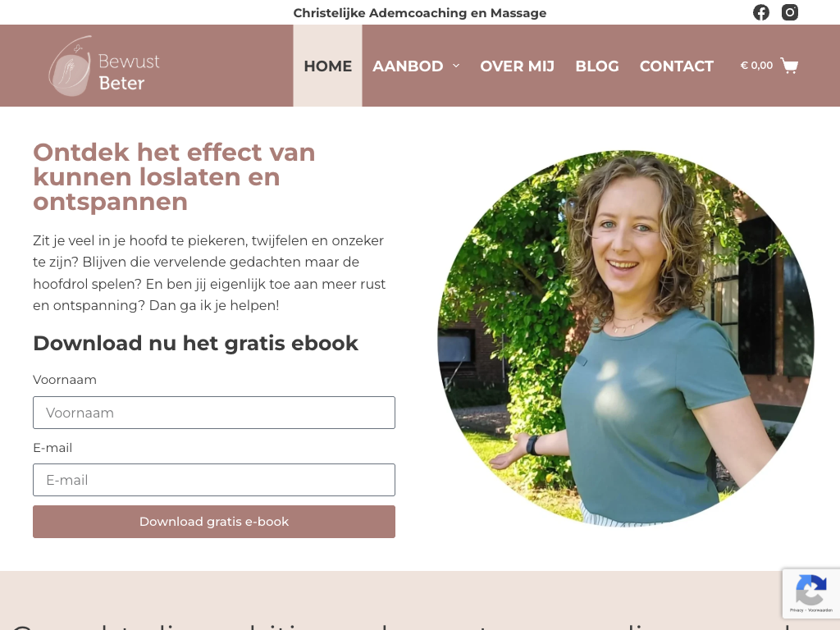
Task: Click the € 0,00 cart total
Action: (x=756, y=66)
